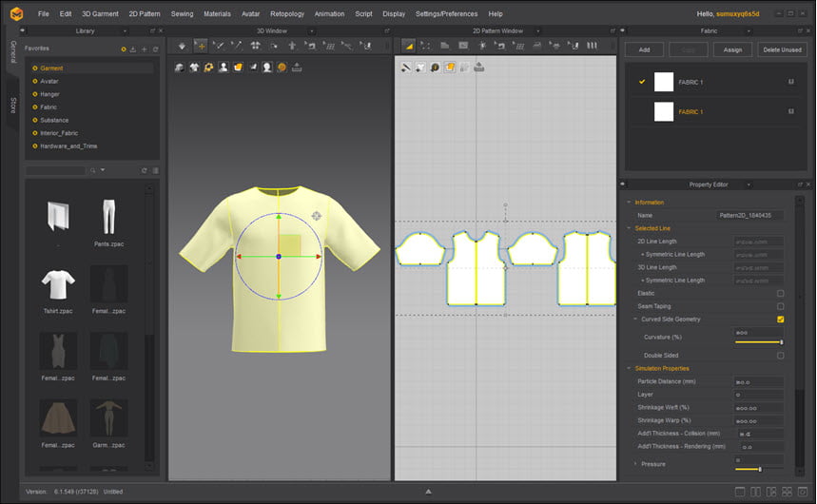Open the Settings/Preferences menu
Viewport: 817px width, 504px height.
446,14
